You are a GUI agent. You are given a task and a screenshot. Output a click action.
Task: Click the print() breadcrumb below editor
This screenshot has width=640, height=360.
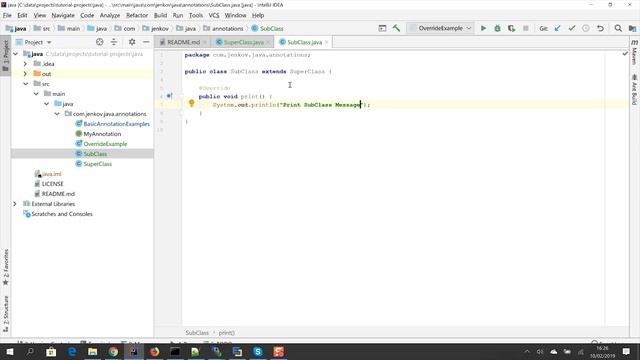click(x=227, y=333)
